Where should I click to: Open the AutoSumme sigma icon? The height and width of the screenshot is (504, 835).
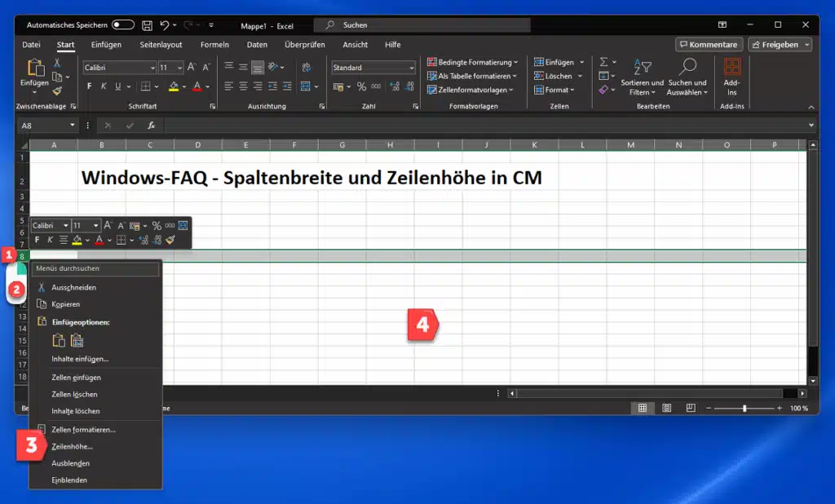[x=603, y=62]
